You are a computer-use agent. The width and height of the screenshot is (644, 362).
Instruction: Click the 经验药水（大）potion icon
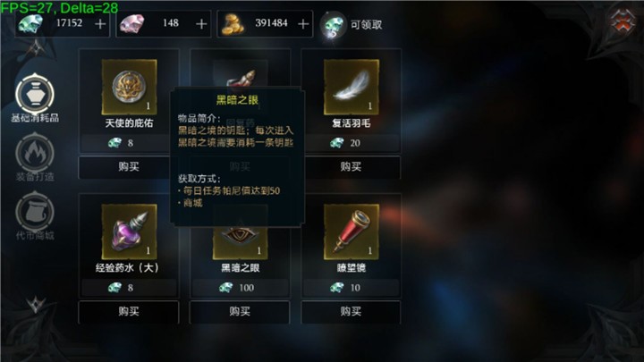(x=129, y=232)
